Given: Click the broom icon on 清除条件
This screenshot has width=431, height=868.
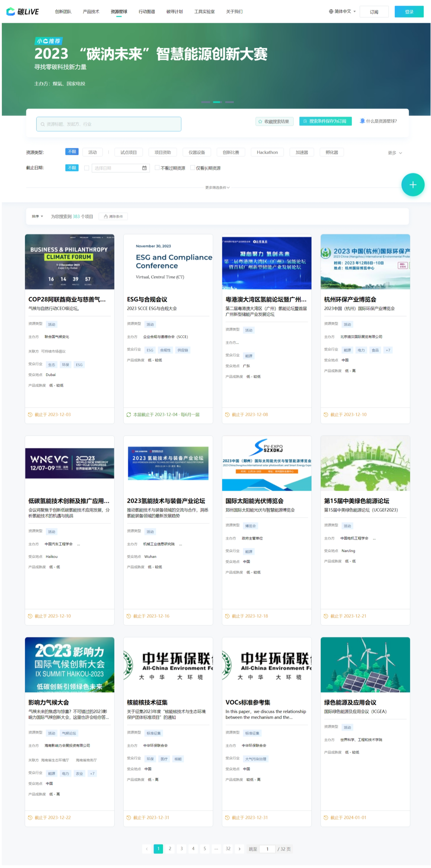Looking at the screenshot, I should 106,217.
